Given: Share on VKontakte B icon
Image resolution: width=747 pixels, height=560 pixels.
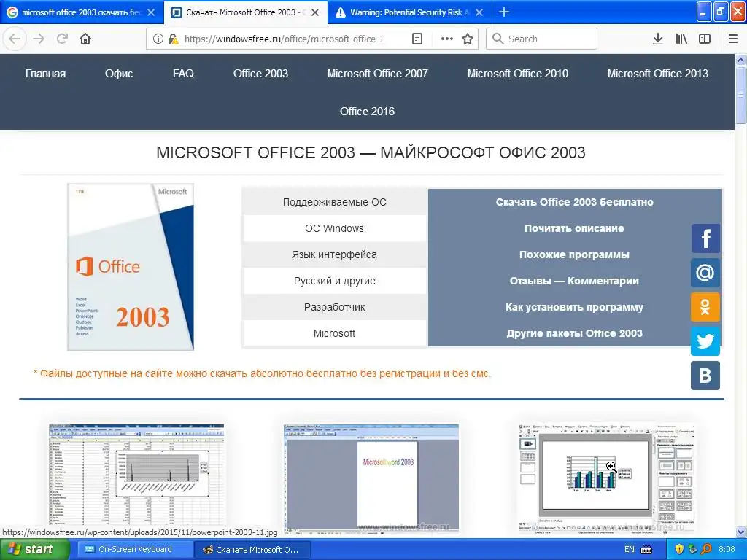Looking at the screenshot, I should pos(705,376).
